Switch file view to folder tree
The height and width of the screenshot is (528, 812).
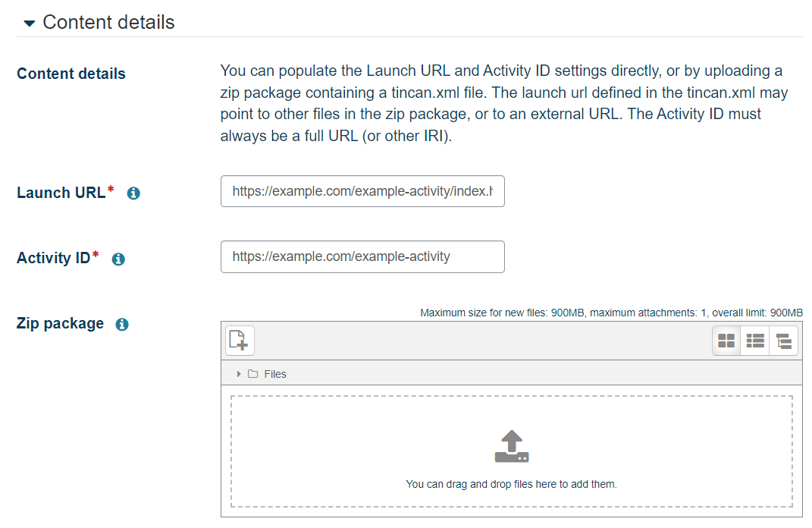click(784, 341)
